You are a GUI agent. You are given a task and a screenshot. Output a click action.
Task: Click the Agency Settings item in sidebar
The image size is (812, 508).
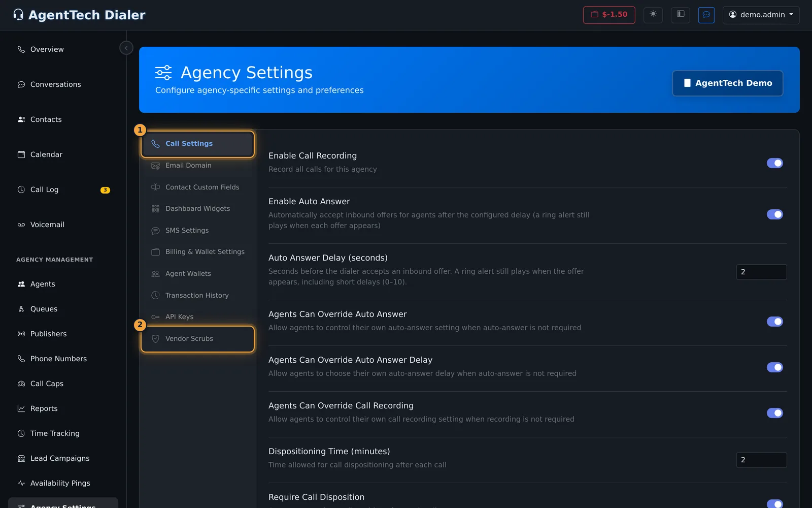tap(63, 504)
